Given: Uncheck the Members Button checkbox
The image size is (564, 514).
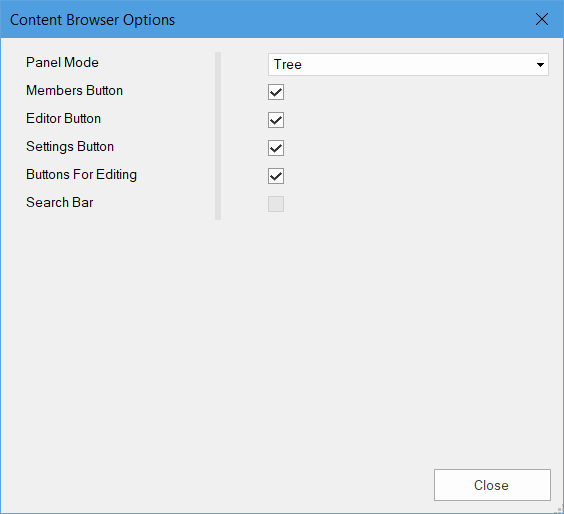Looking at the screenshot, I should tap(276, 92).
